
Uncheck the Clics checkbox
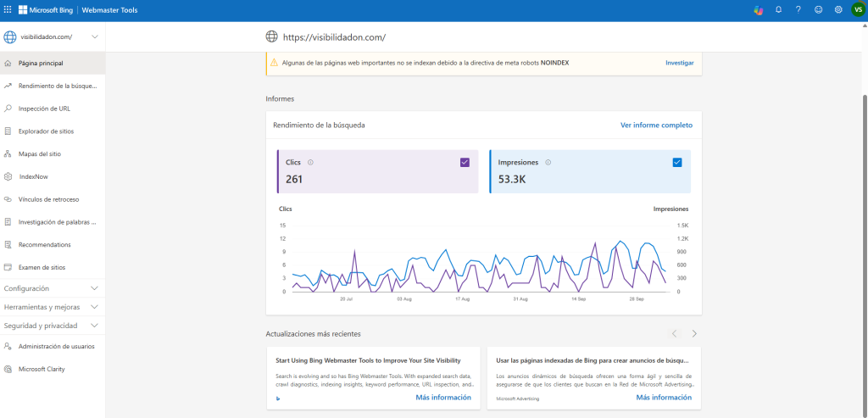(465, 162)
